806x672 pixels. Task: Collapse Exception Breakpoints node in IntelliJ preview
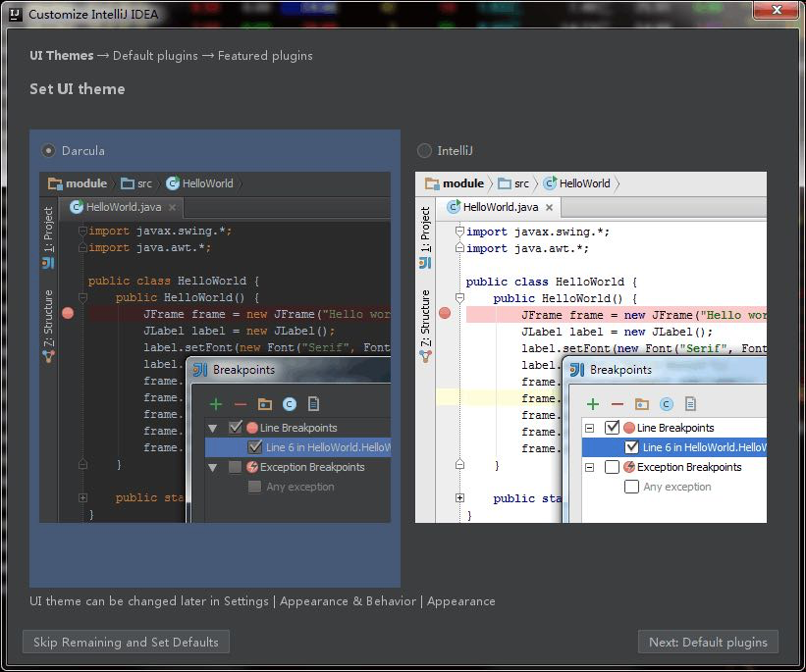pos(590,468)
